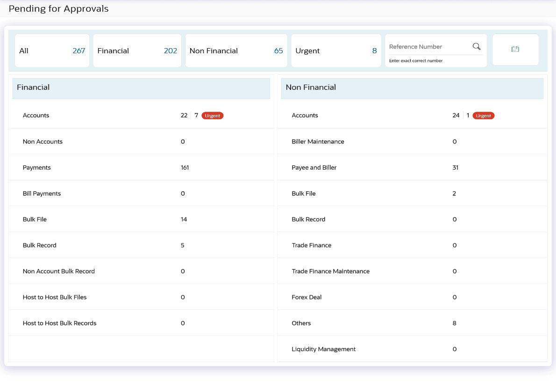Type in the Reference Number field
Screen dimensions: 556x392
(x=428, y=47)
